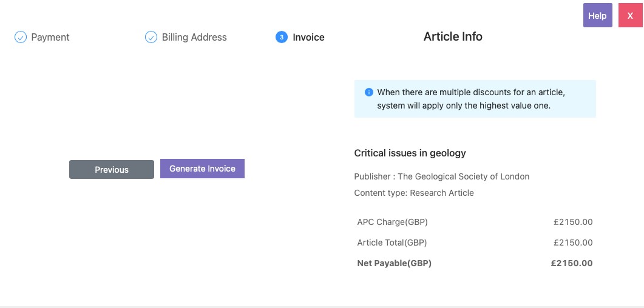Close the dialog with the red X button
Image resolution: width=644 pixels, height=308 pixels.
pos(630,16)
